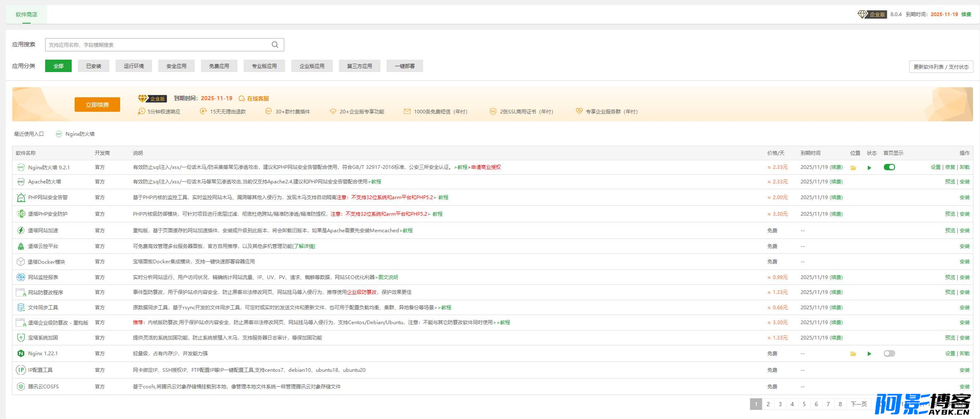This screenshot has width=980, height=419.
Task: Click the 价格/天 column header
Action: click(776, 153)
